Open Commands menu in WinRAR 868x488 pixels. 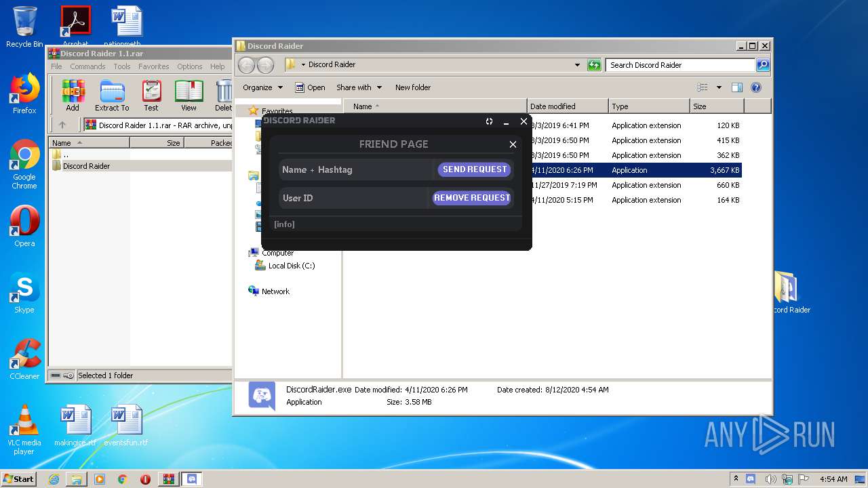(87, 66)
